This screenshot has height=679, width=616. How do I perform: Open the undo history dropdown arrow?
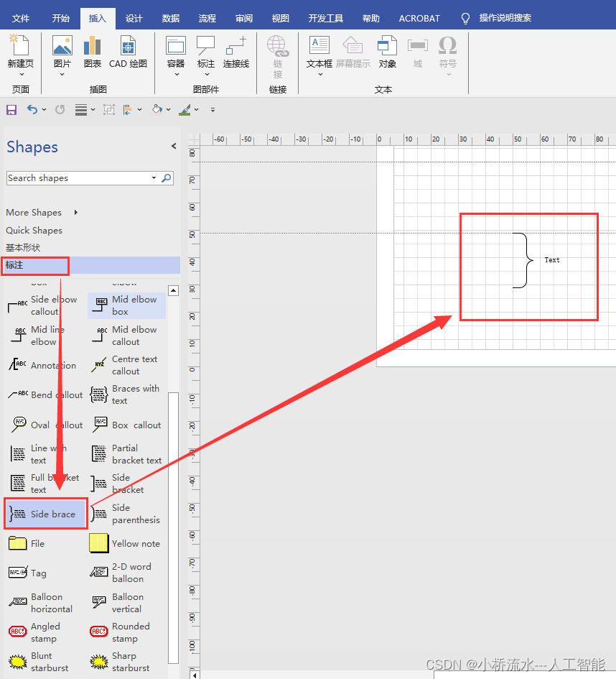tap(44, 109)
